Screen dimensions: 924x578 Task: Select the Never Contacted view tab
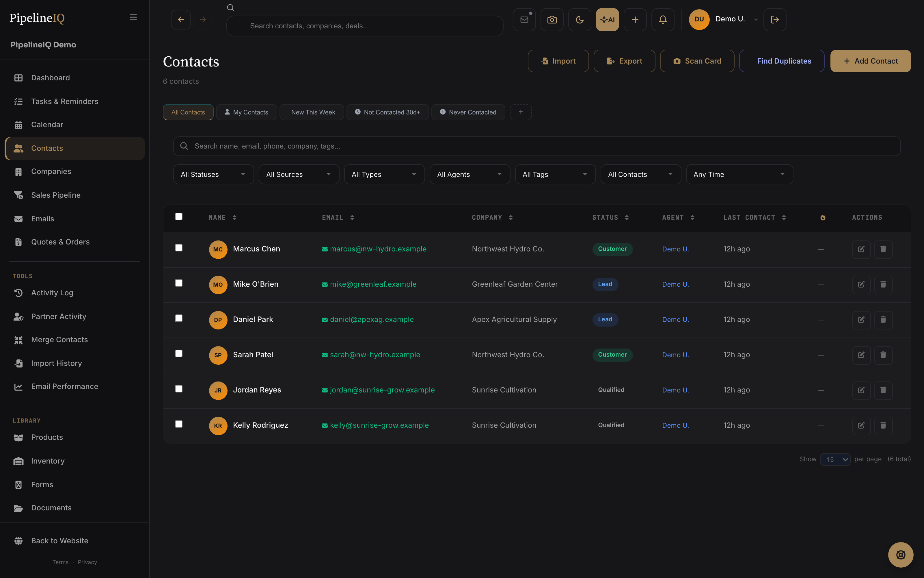click(468, 112)
